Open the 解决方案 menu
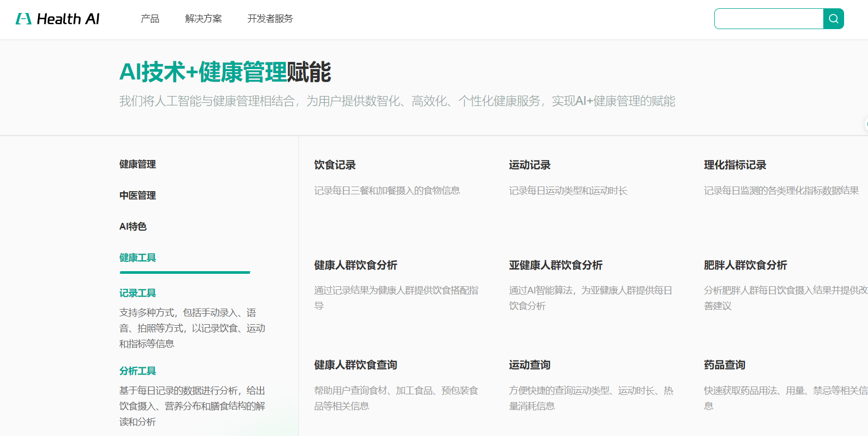This screenshot has height=439, width=868. [203, 19]
